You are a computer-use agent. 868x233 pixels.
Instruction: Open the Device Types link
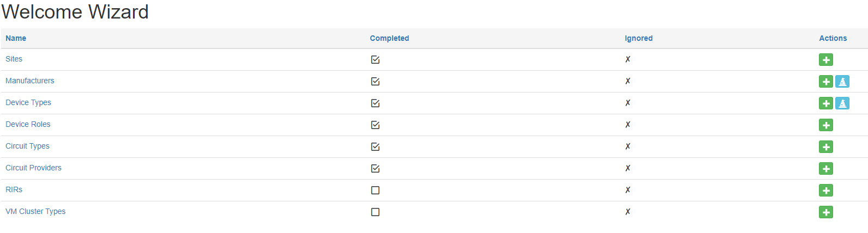pyautogui.click(x=28, y=102)
